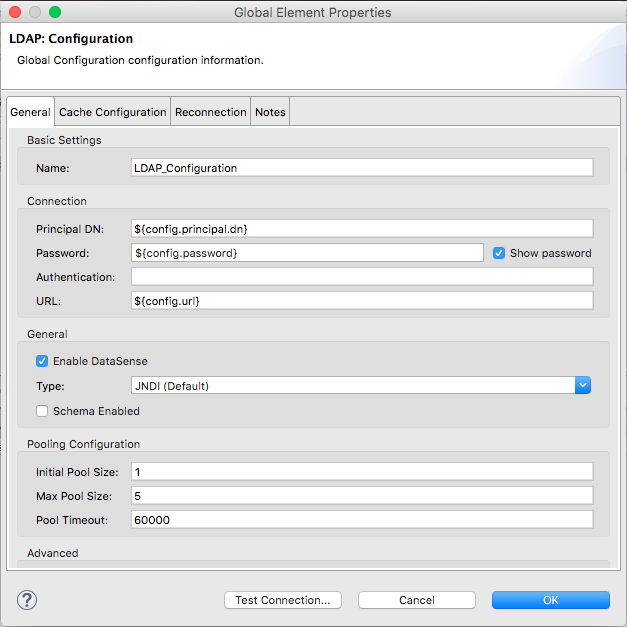Screen dimensions: 627x627
Task: Click the Connection section label
Action: [x=57, y=201]
